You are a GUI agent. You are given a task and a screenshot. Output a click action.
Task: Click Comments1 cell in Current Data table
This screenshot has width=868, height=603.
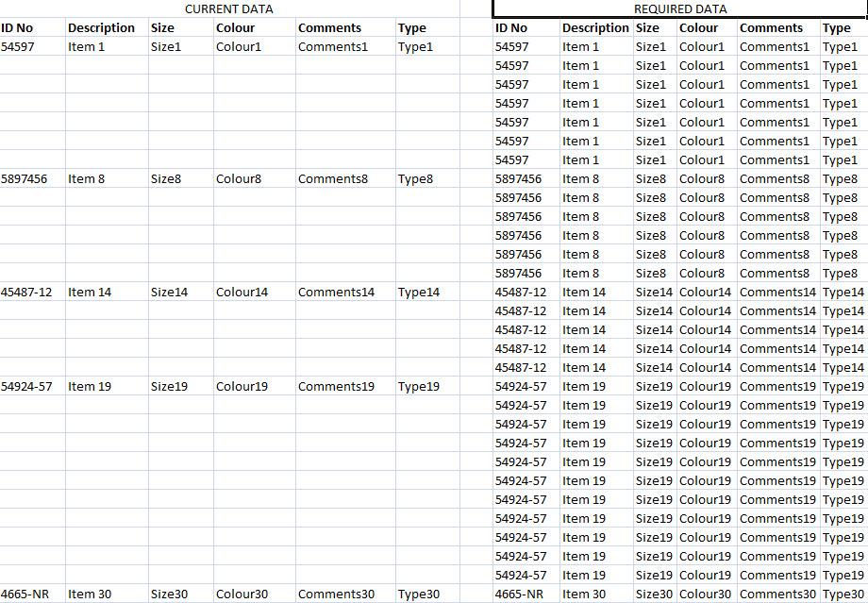click(332, 46)
